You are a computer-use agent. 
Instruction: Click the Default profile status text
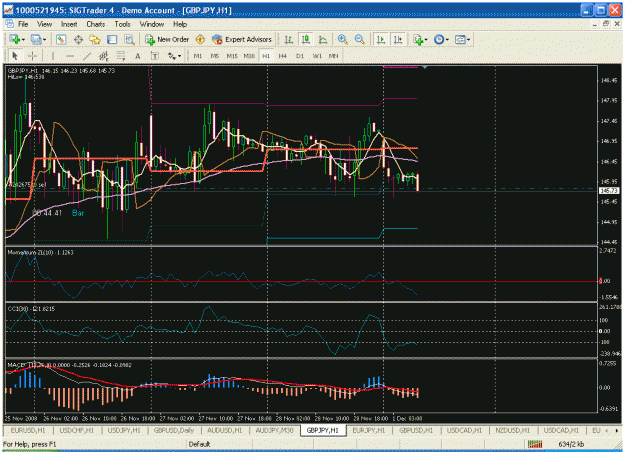pos(199,444)
